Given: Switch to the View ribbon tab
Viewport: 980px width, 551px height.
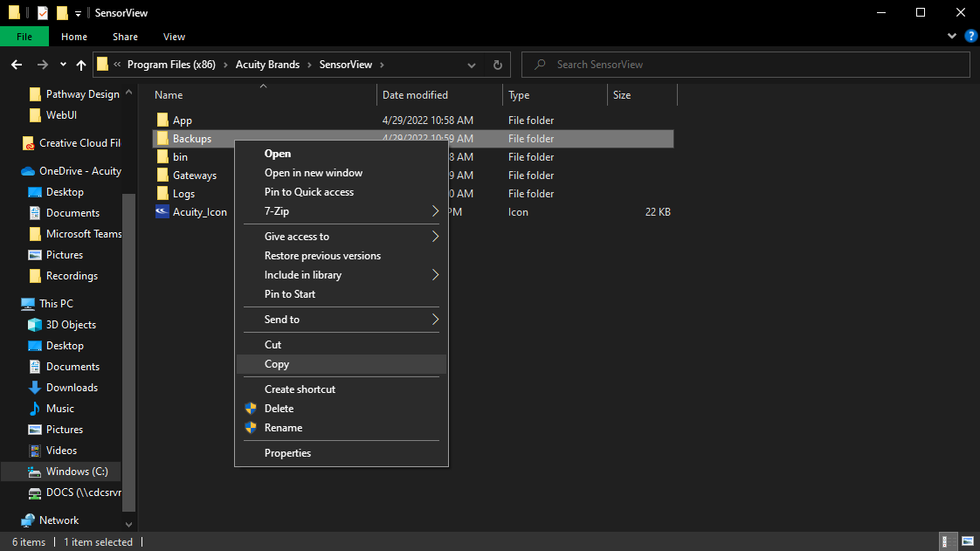Looking at the screenshot, I should [x=173, y=37].
